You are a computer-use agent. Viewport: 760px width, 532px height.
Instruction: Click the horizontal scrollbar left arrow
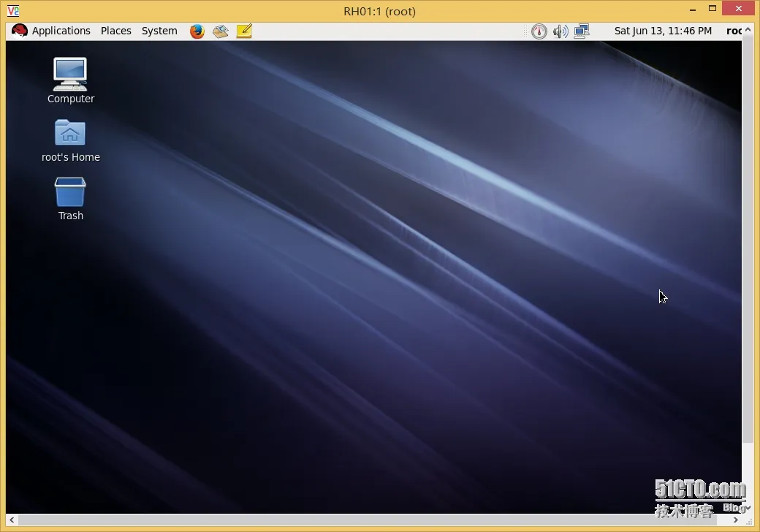point(12,520)
